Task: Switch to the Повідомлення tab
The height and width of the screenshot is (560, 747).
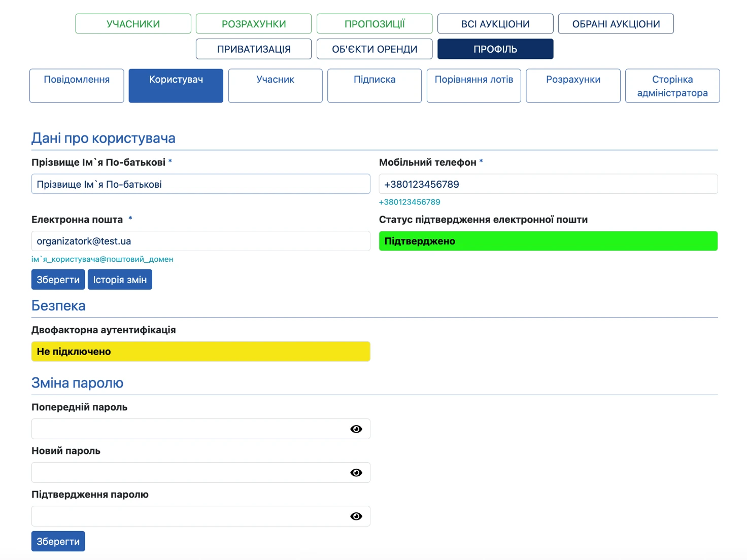Action: (x=77, y=86)
